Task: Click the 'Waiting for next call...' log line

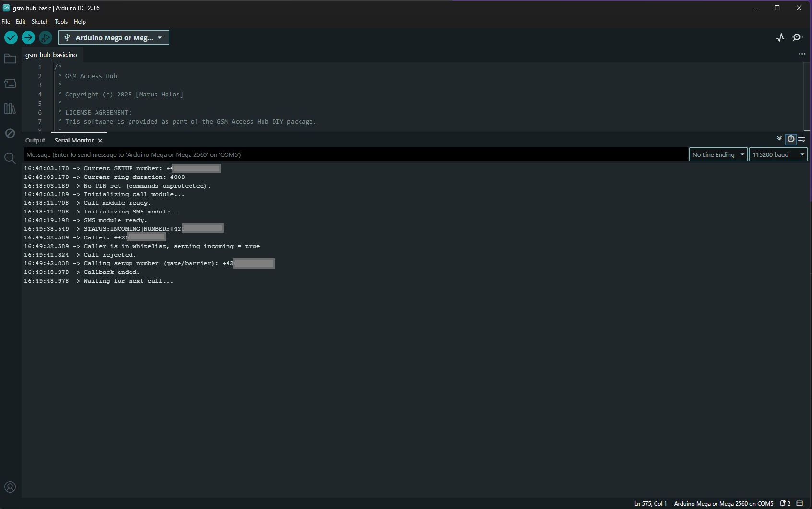Action: pos(99,281)
